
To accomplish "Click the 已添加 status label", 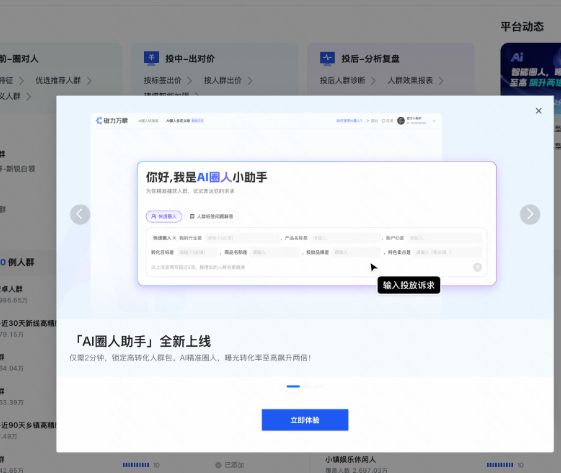I will [x=234, y=465].
